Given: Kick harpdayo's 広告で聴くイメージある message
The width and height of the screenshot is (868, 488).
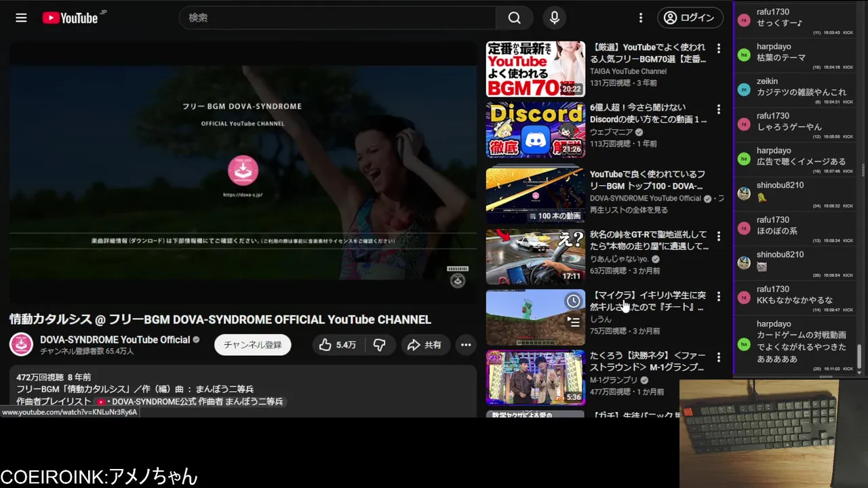Looking at the screenshot, I should pyautogui.click(x=848, y=171).
